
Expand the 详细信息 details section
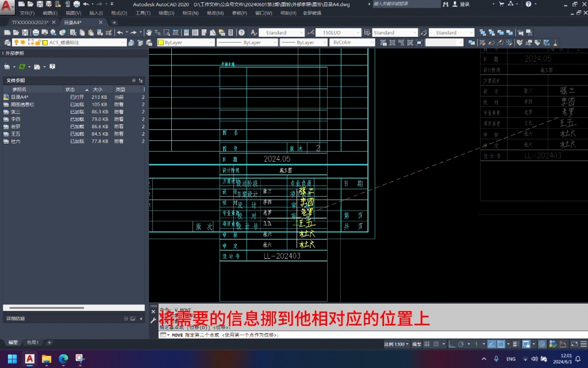140,318
